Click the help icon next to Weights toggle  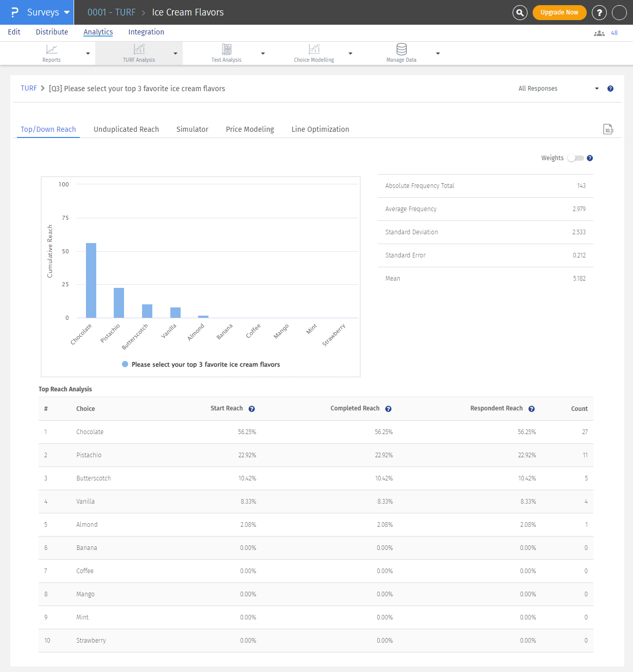pos(590,158)
